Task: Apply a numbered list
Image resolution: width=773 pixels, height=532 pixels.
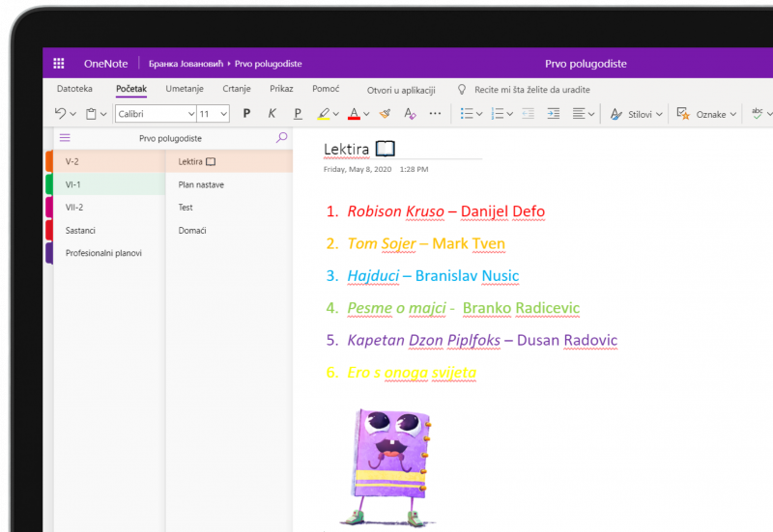Action: coord(498,114)
